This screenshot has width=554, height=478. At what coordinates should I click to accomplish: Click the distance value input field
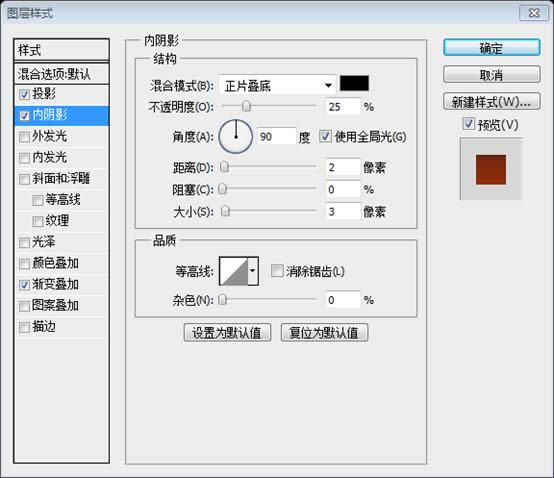[343, 167]
